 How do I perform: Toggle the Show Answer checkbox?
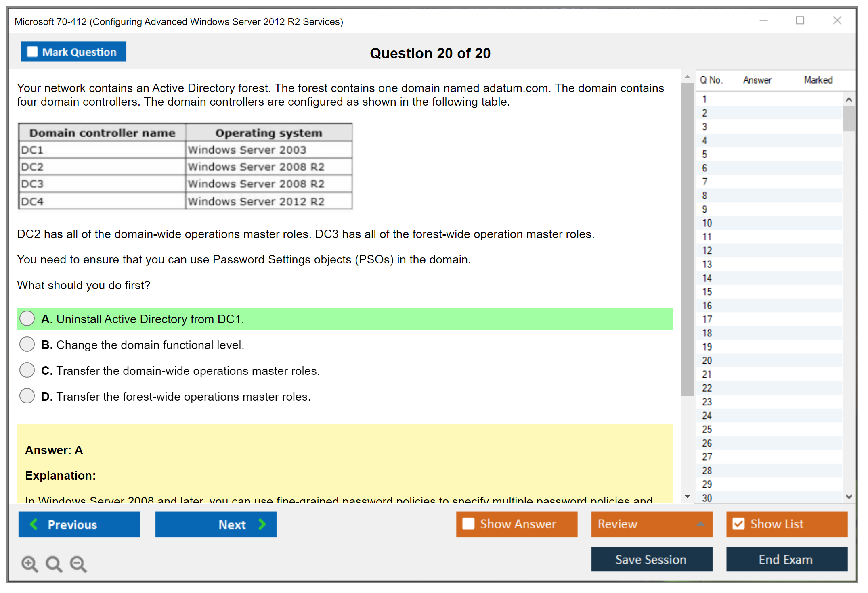(468, 524)
